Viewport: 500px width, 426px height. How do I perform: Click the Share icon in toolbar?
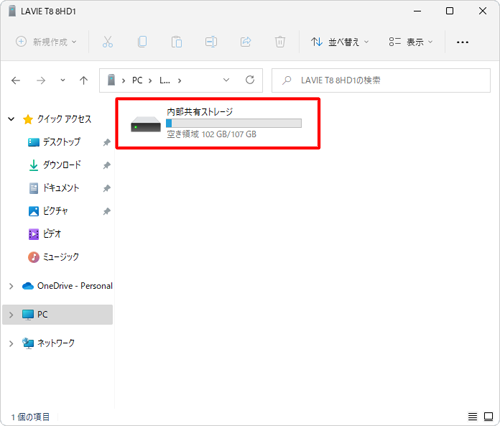click(x=246, y=42)
